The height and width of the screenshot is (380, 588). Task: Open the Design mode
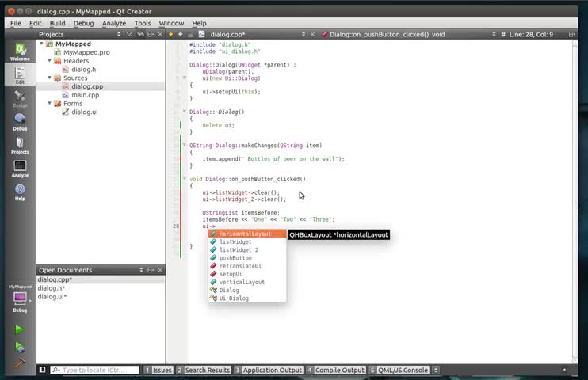19,98
